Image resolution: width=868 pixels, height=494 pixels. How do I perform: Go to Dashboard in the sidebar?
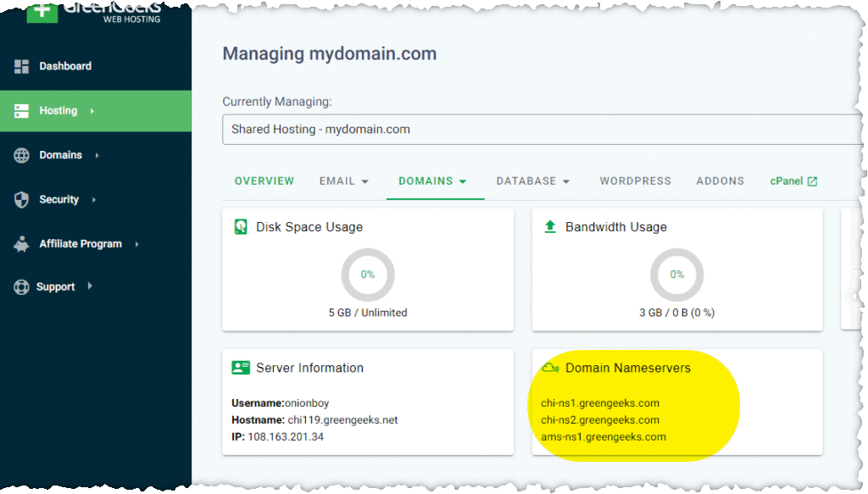(65, 66)
